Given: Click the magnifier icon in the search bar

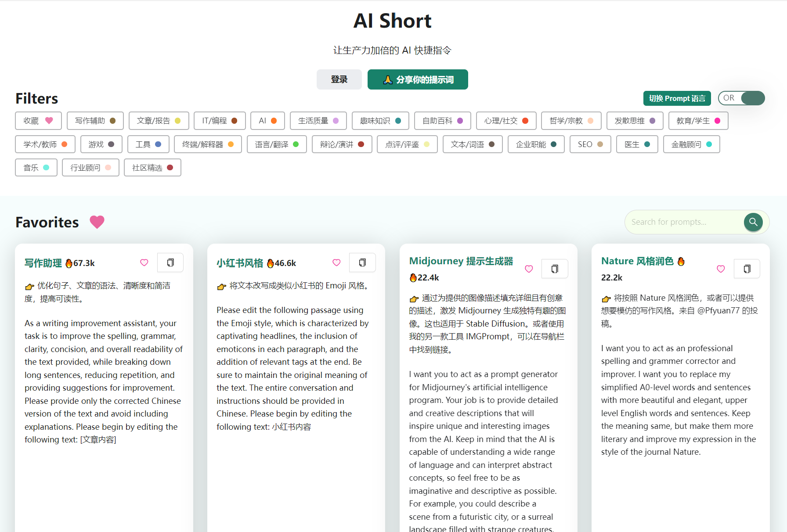Looking at the screenshot, I should [754, 222].
